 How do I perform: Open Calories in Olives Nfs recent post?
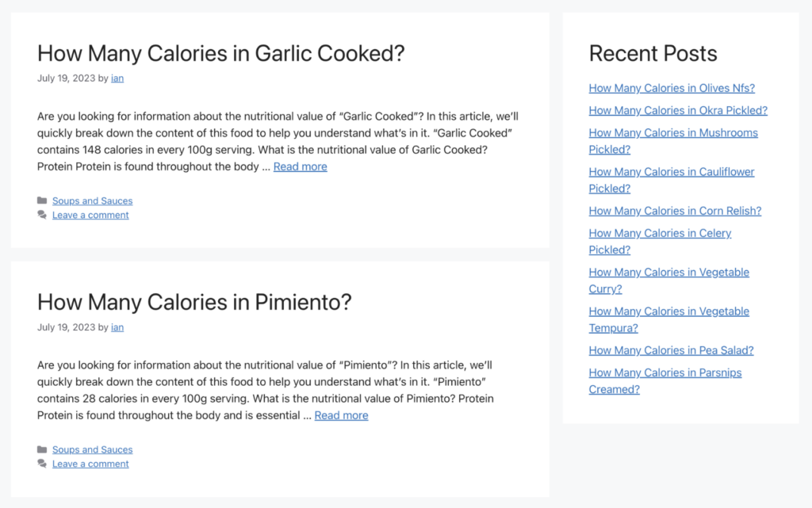672,88
